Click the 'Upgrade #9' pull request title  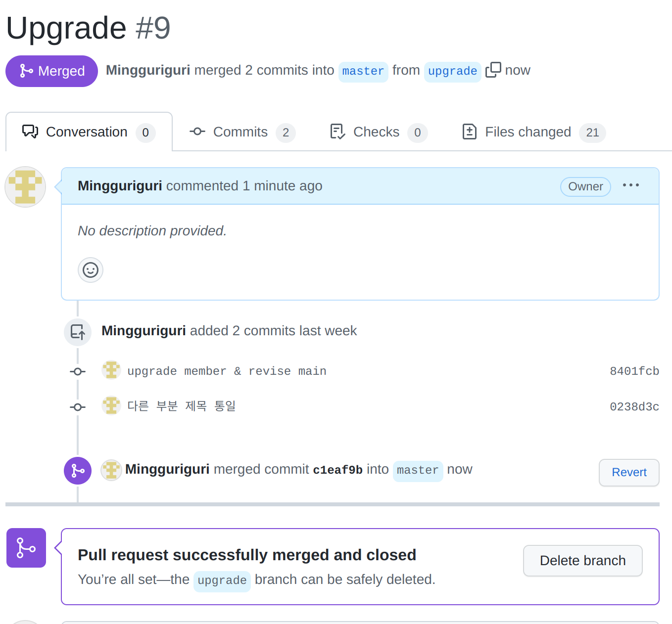coord(88,28)
